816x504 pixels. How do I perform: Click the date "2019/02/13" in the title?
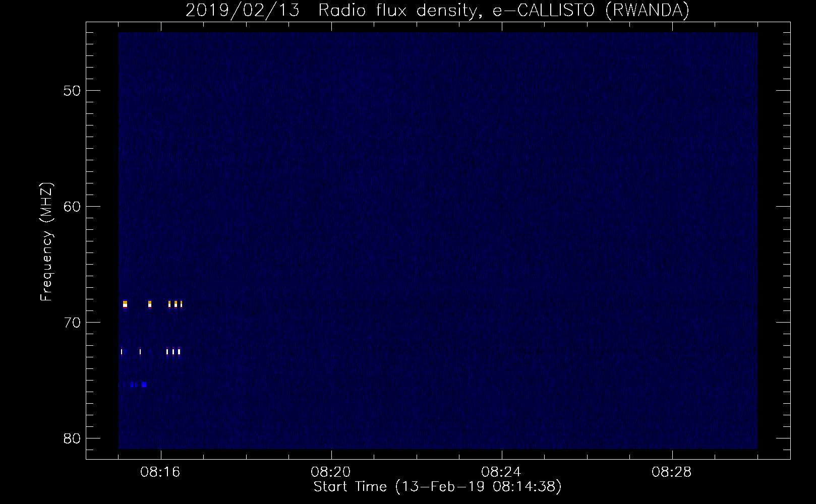243,11
